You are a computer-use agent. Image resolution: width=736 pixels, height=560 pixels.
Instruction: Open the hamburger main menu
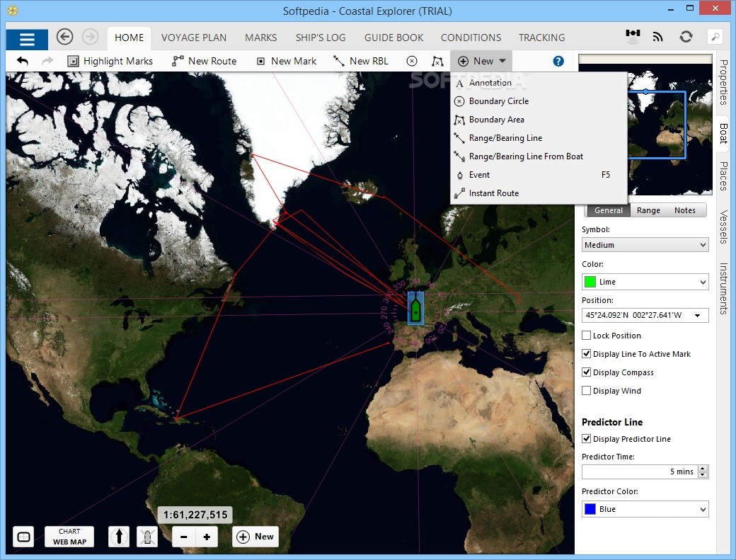[x=27, y=39]
